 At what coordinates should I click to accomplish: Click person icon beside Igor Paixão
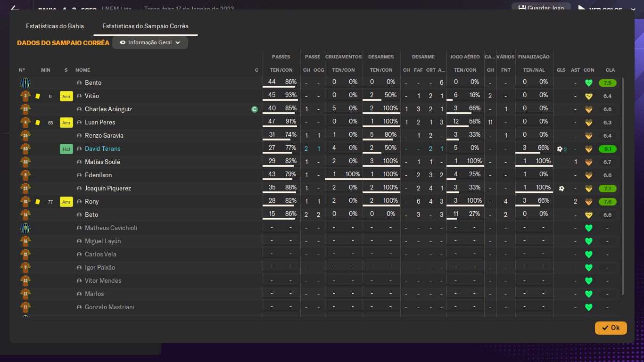79,268
